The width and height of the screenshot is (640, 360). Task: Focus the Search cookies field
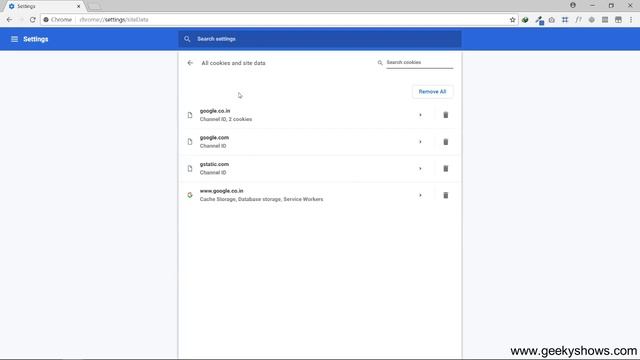[x=419, y=62]
